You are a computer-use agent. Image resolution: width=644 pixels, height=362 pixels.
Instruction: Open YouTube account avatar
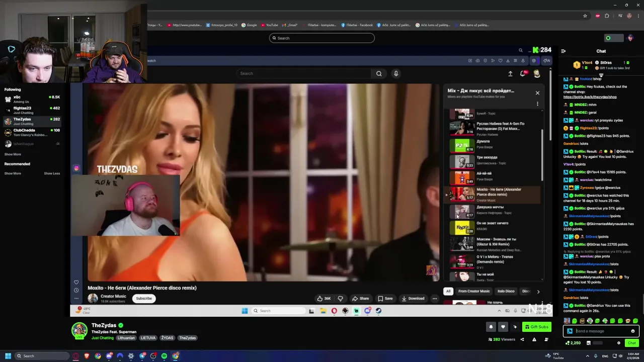point(537,73)
